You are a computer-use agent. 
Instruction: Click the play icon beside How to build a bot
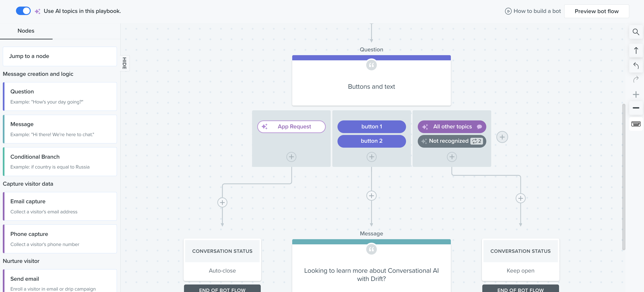pyautogui.click(x=508, y=11)
